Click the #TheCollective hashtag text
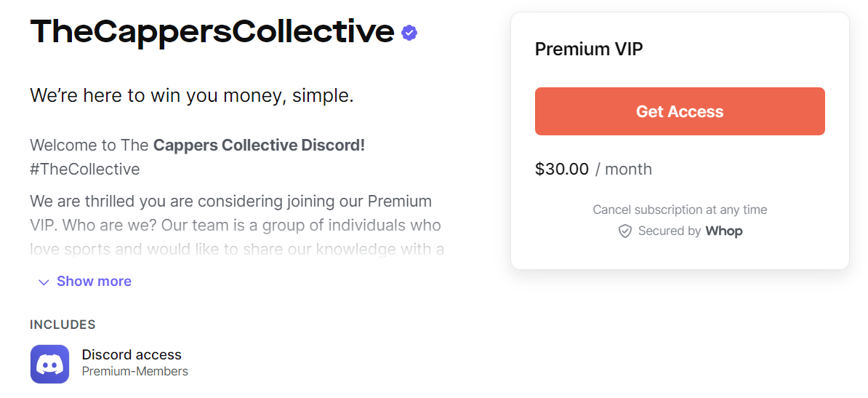The height and width of the screenshot is (398, 868). 85,170
